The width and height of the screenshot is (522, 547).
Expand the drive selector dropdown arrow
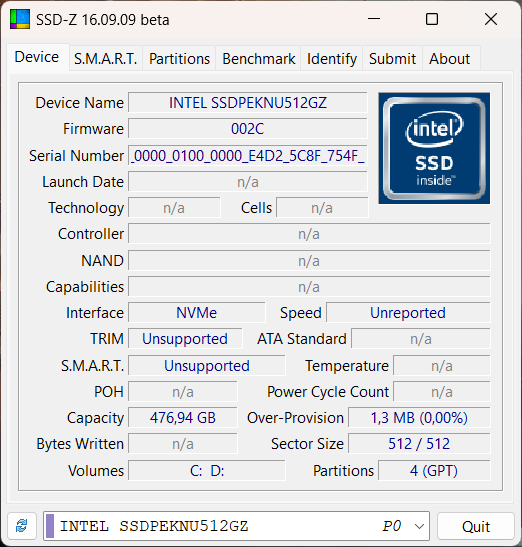419,526
